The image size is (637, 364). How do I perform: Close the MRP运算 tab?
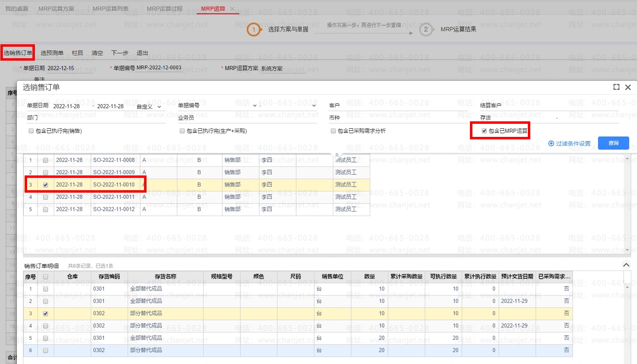(232, 9)
